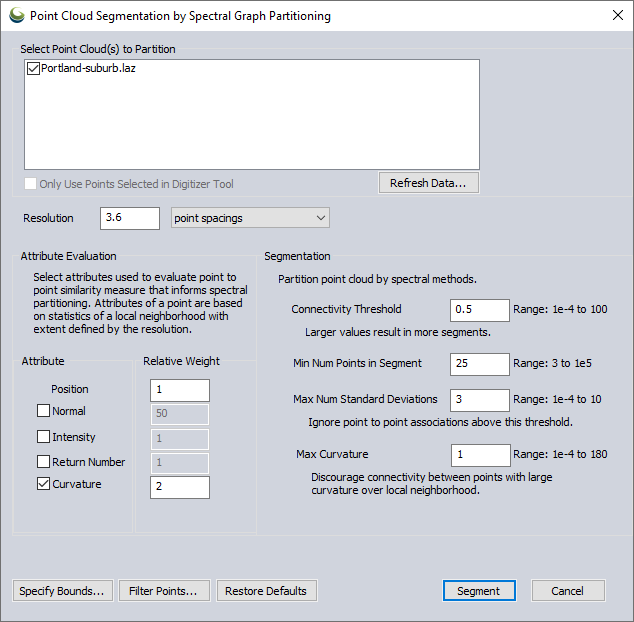This screenshot has height=622, width=634.
Task: Open Specify Bounds options
Action: (62, 591)
